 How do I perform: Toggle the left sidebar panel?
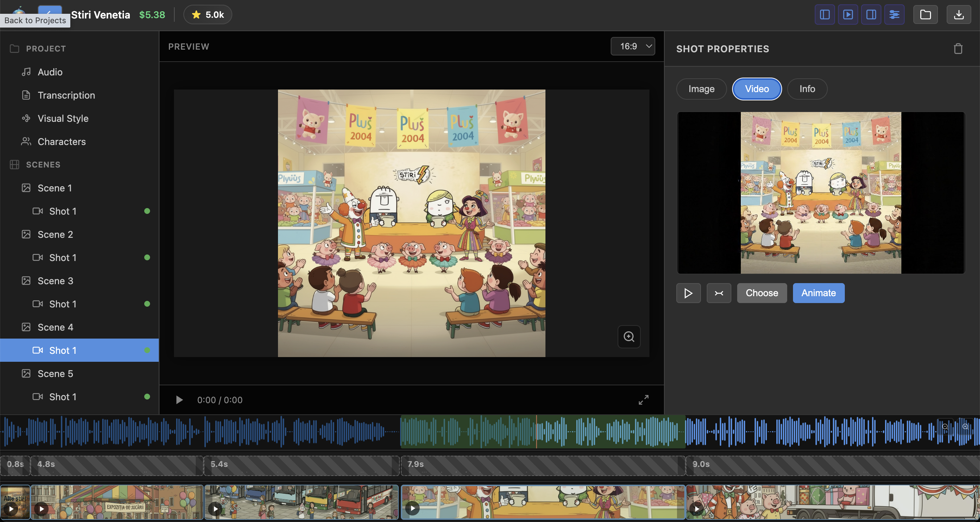pyautogui.click(x=825, y=15)
